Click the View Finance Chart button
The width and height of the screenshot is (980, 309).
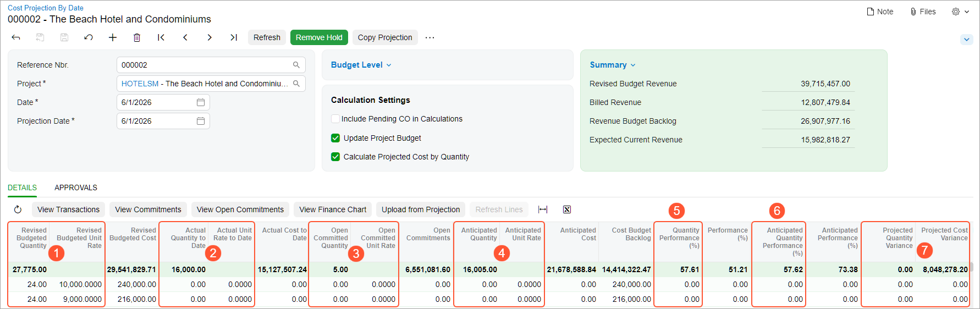[333, 209]
